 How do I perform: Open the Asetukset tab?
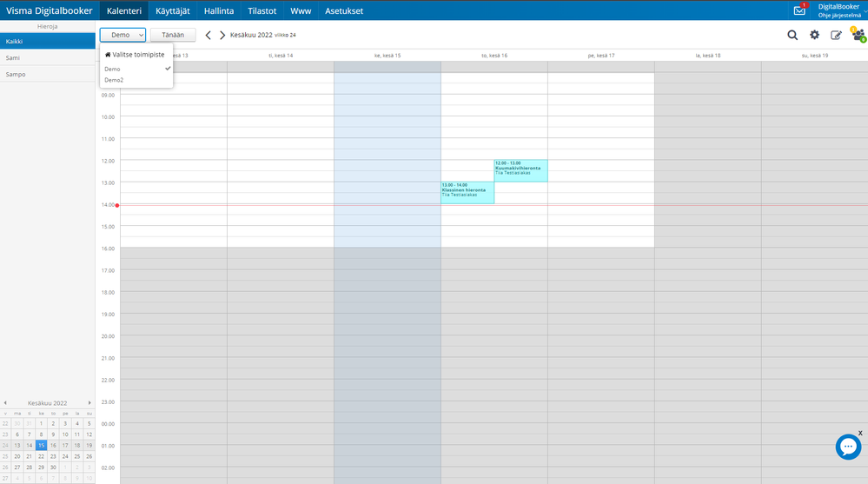344,10
